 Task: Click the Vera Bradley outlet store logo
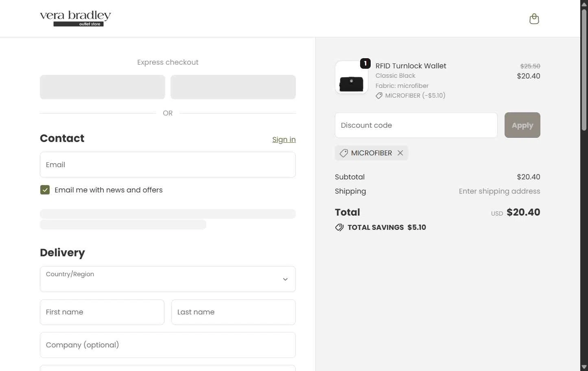coord(75,19)
